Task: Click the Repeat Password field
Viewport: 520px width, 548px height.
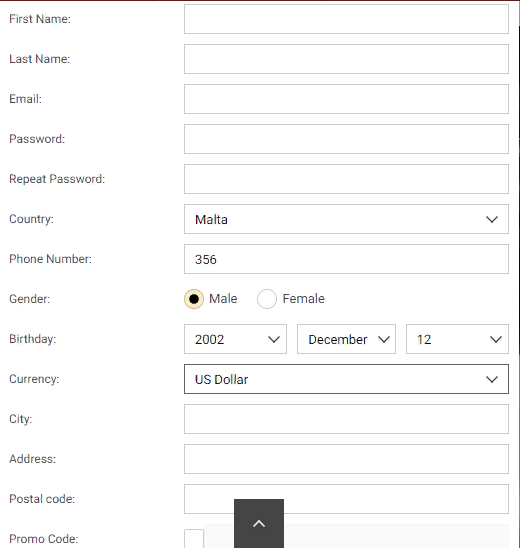Action: coord(346,179)
